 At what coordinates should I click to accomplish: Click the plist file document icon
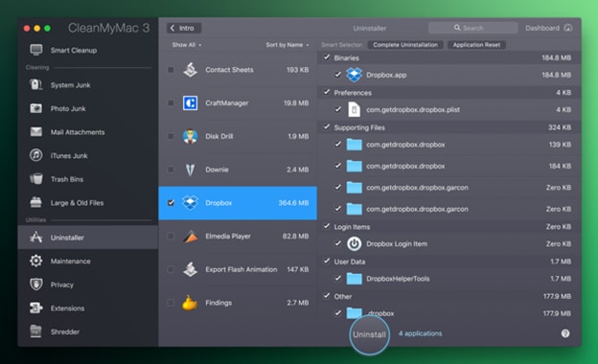coord(354,109)
